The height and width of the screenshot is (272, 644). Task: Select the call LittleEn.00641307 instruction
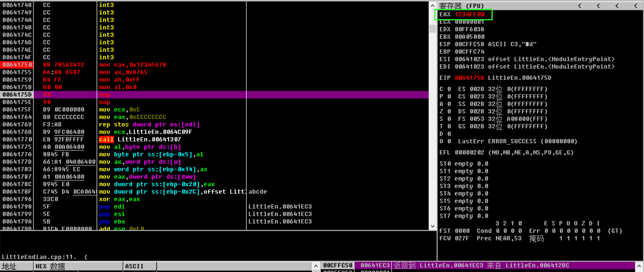(140, 140)
